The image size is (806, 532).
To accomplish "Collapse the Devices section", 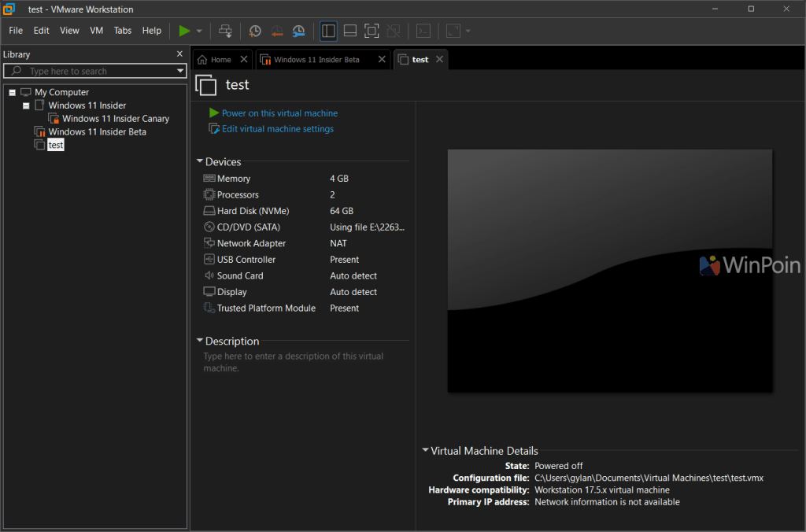I will coord(200,161).
